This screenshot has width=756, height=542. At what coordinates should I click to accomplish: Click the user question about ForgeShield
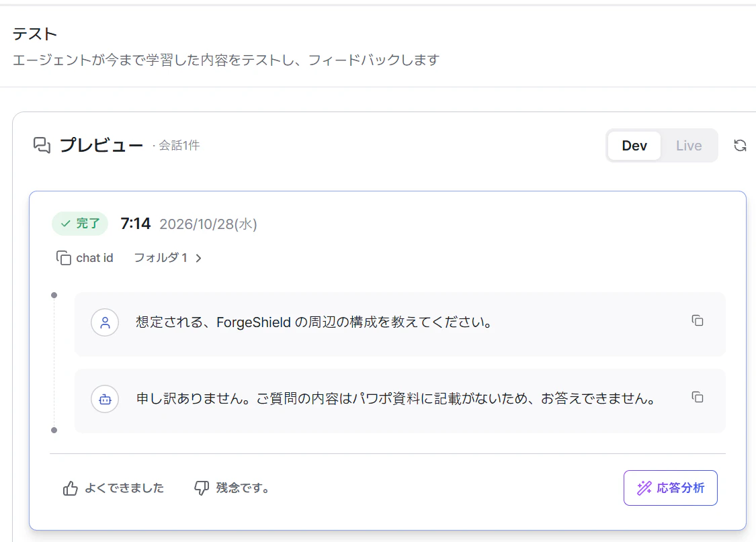314,322
